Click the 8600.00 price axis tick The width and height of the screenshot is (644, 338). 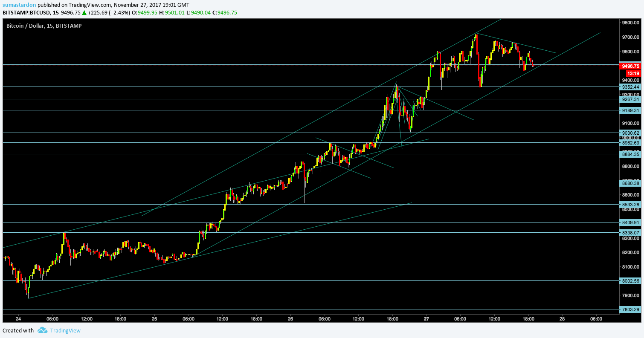click(x=631, y=195)
